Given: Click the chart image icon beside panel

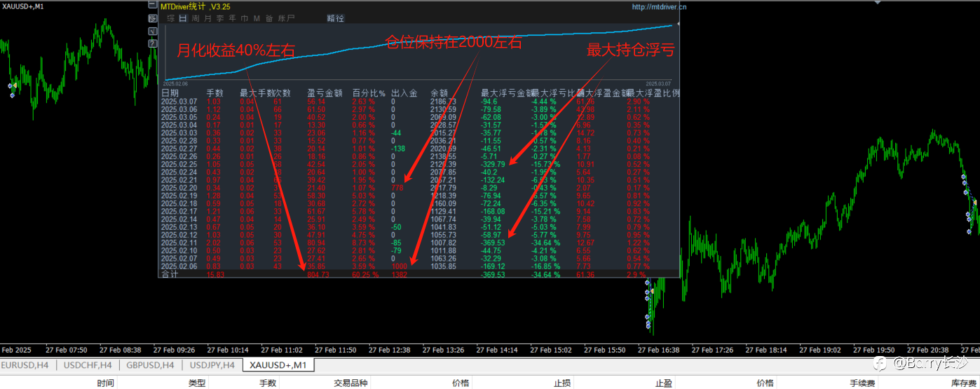Looking at the screenshot, I should tap(153, 18).
